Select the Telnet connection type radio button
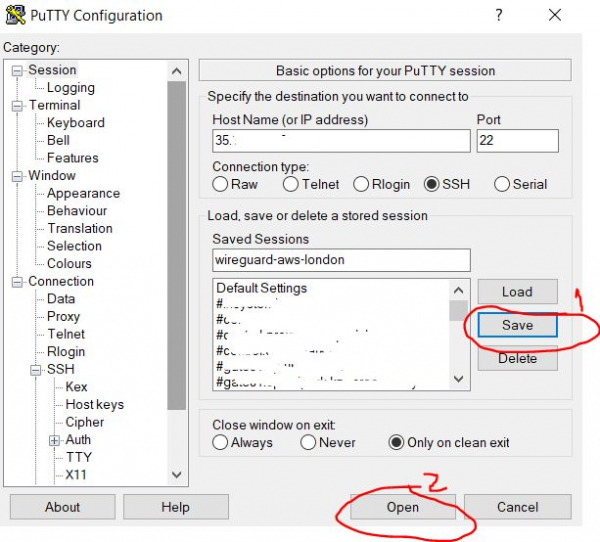600x542 pixels. [x=291, y=184]
